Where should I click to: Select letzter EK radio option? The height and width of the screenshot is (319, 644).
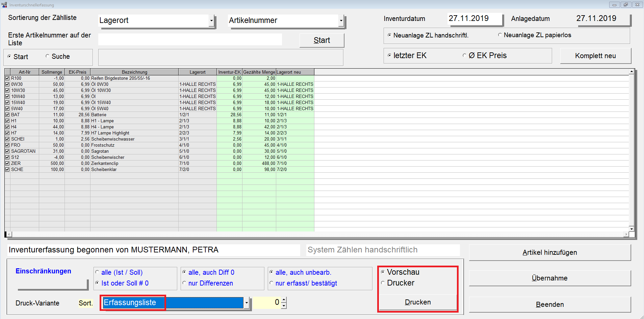(389, 55)
